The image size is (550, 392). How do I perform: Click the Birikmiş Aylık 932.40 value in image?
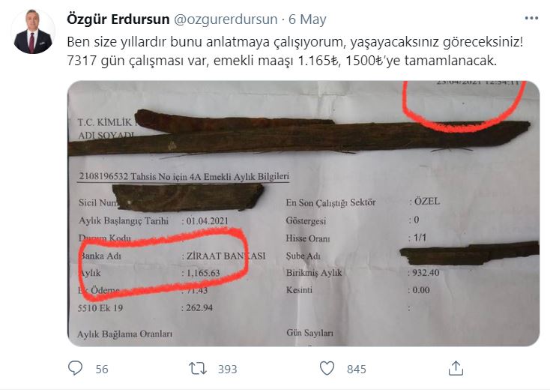pos(426,273)
